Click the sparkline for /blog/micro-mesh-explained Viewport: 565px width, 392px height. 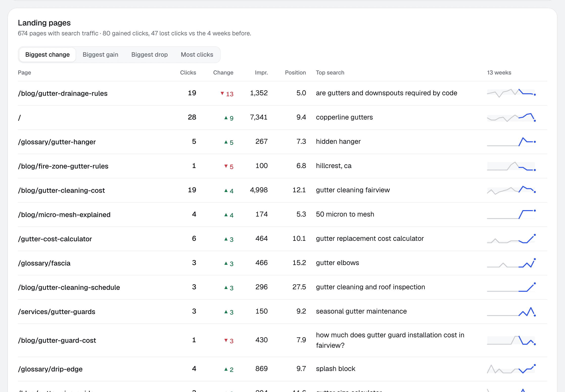point(511,214)
